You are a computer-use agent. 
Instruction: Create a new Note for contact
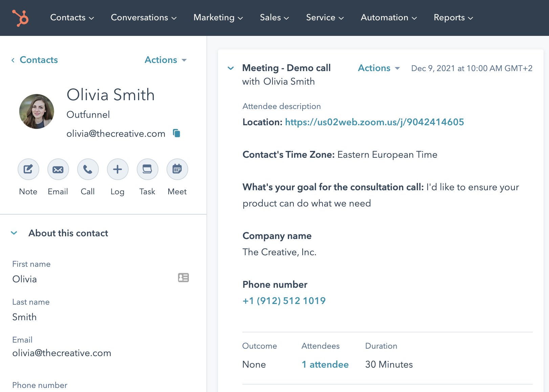(28, 169)
